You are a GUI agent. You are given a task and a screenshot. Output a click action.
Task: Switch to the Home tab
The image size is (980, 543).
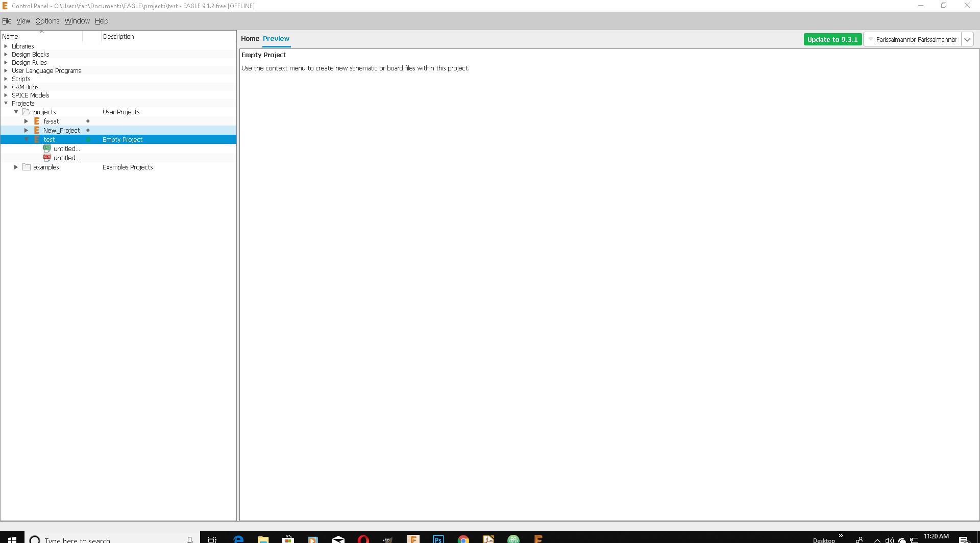pos(250,39)
